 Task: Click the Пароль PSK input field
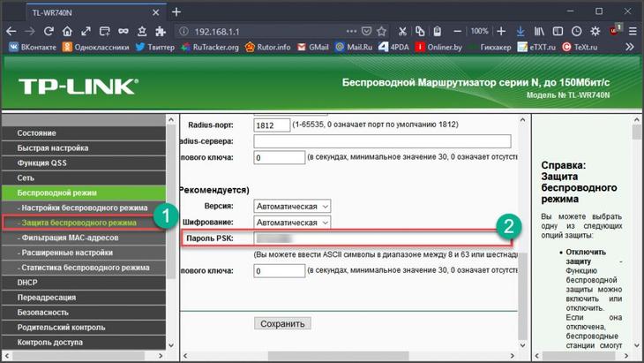point(382,238)
